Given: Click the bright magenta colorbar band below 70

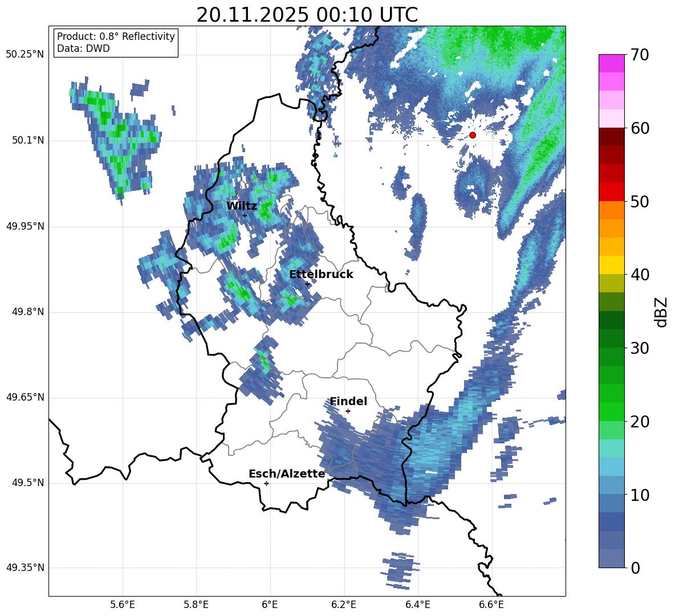Looking at the screenshot, I should (611, 63).
